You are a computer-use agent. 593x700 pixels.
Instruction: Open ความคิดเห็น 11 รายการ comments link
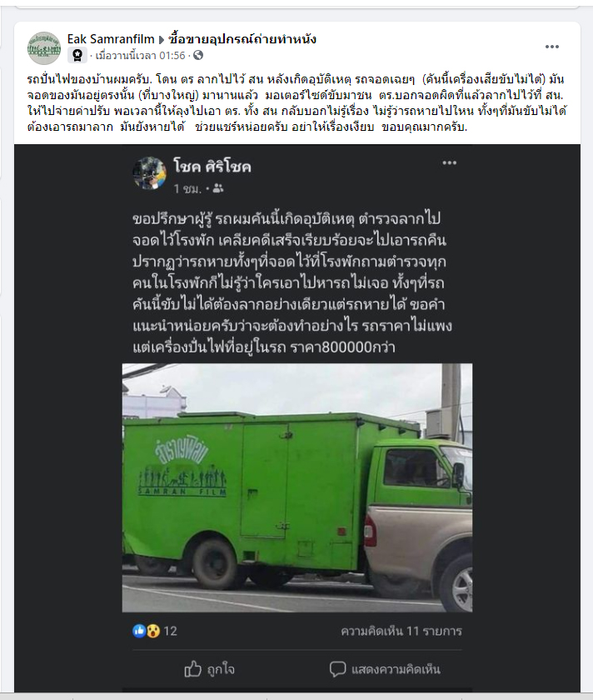point(401,631)
